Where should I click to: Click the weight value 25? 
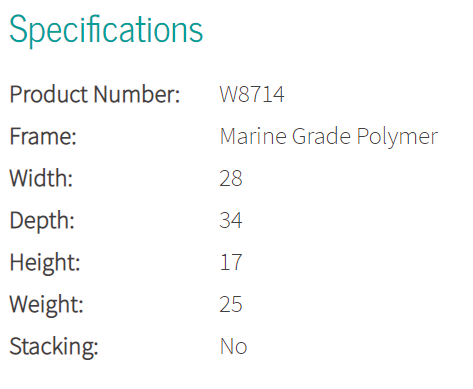tap(231, 304)
